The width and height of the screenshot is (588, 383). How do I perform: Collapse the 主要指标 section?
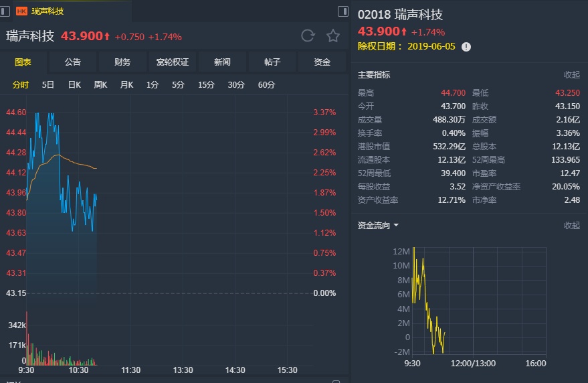(571, 75)
